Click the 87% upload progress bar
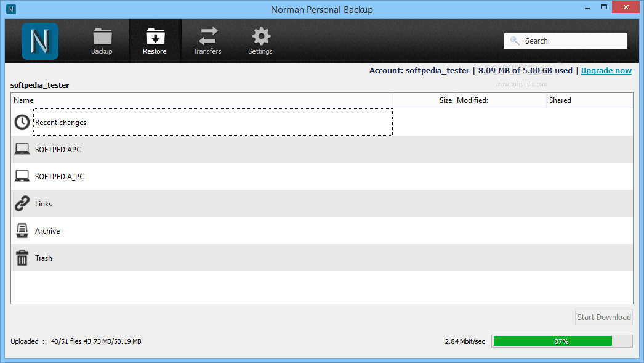Image resolution: width=644 pixels, height=363 pixels. click(x=562, y=341)
